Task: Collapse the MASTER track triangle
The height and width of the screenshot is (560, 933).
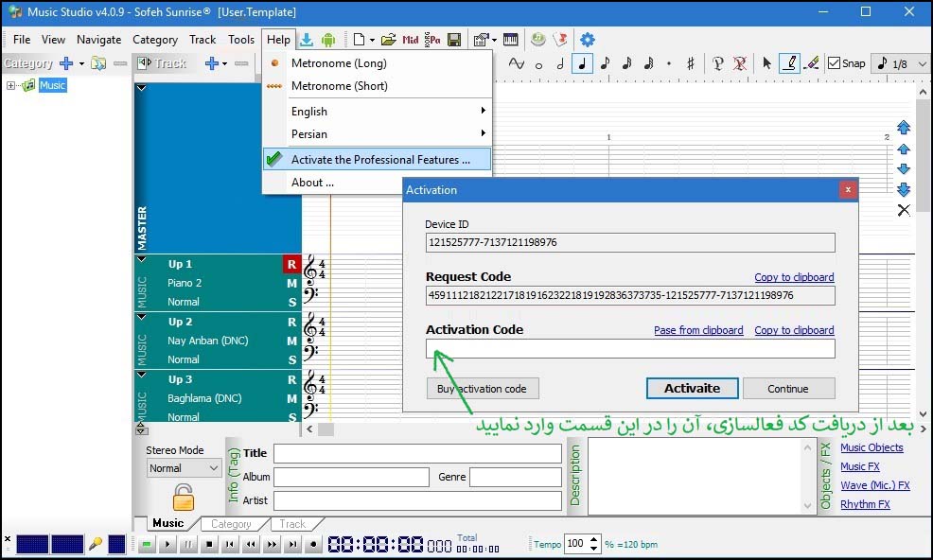Action: [x=142, y=88]
